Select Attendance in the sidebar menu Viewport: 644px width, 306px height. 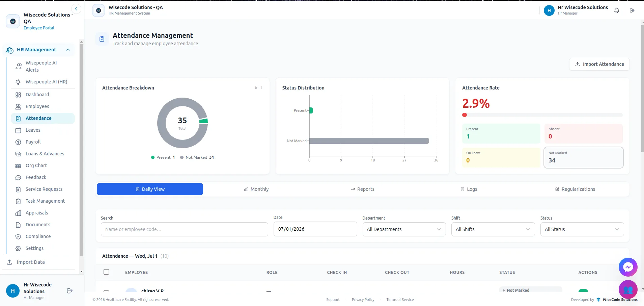[x=43, y=118]
